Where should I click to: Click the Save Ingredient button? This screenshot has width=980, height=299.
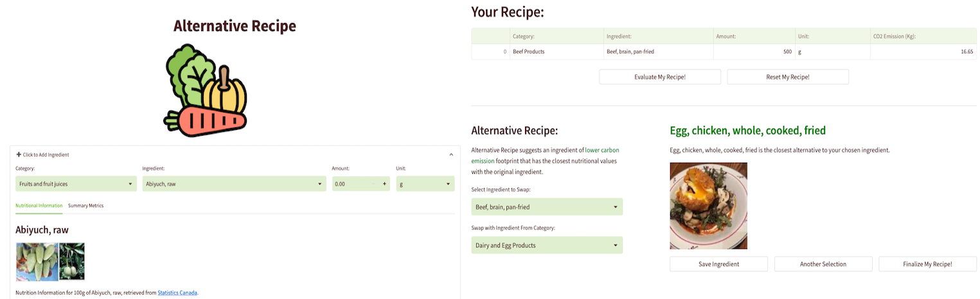coord(718,264)
